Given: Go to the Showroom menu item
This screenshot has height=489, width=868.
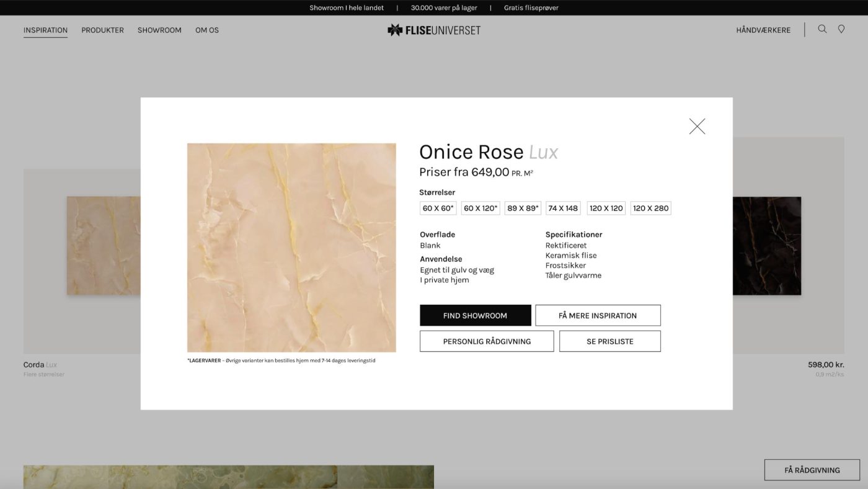Looking at the screenshot, I should (x=159, y=30).
